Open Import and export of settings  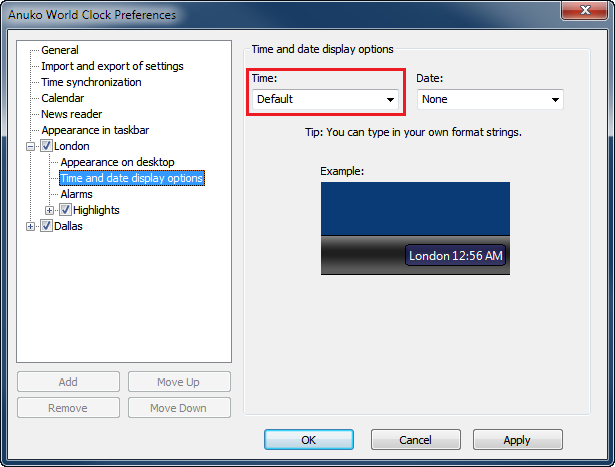[112, 66]
